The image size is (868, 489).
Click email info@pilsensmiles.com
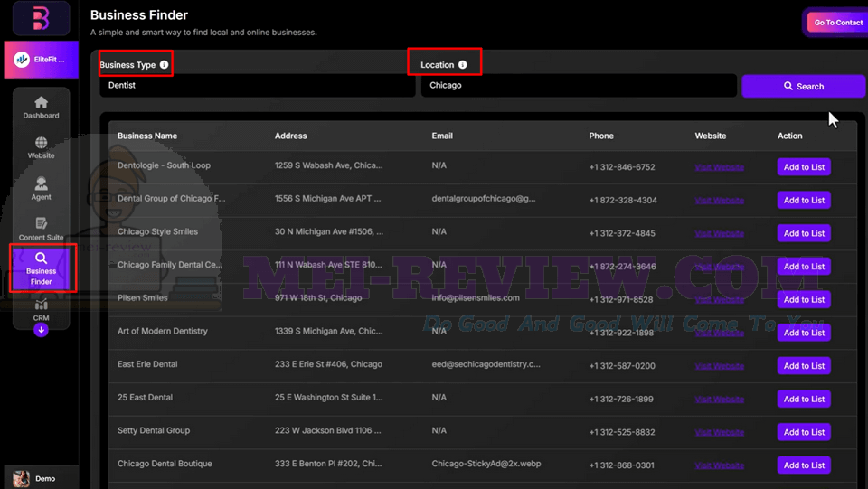(476, 297)
